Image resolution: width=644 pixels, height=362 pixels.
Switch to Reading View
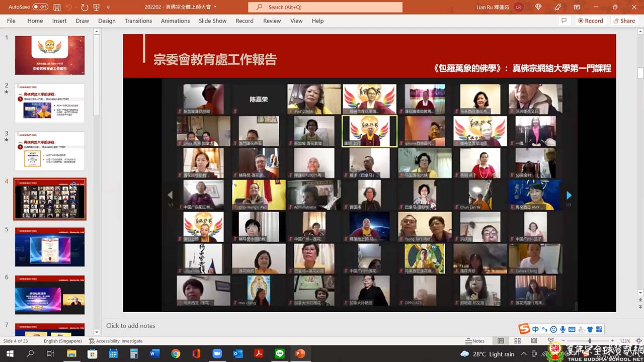pyautogui.click(x=534, y=341)
